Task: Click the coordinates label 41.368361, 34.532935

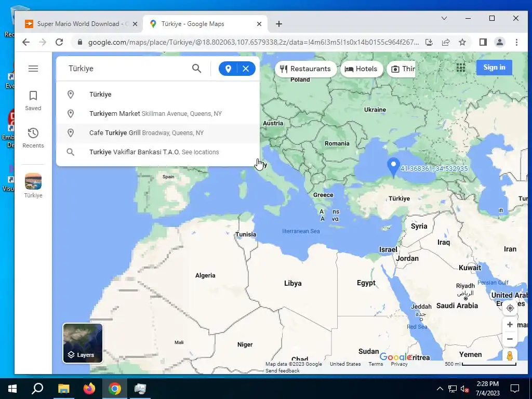Action: [434, 169]
